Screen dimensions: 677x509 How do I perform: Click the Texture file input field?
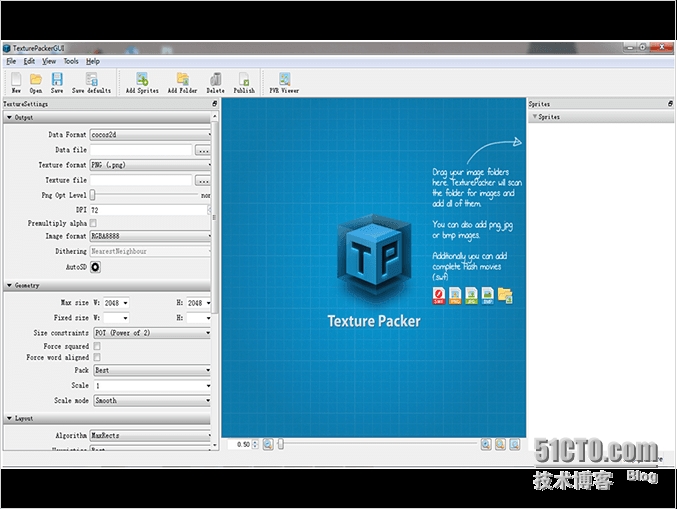(x=141, y=180)
